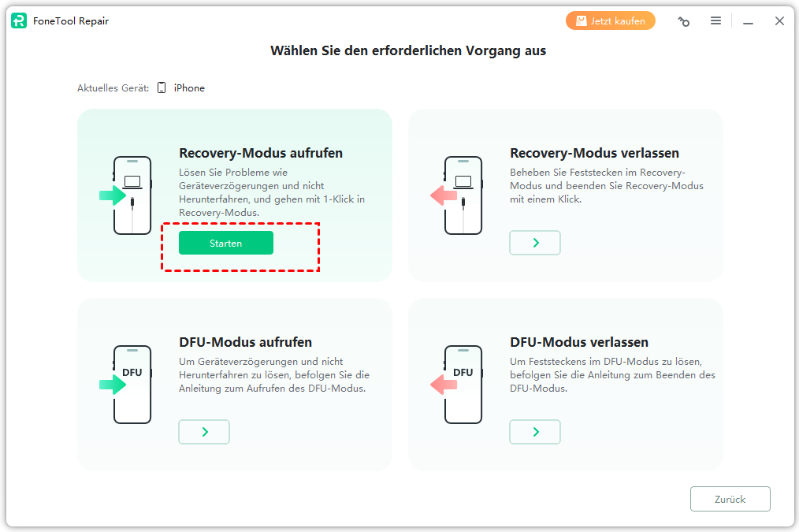Close the FoneTool Repair window
799x532 pixels.
pos(779,21)
